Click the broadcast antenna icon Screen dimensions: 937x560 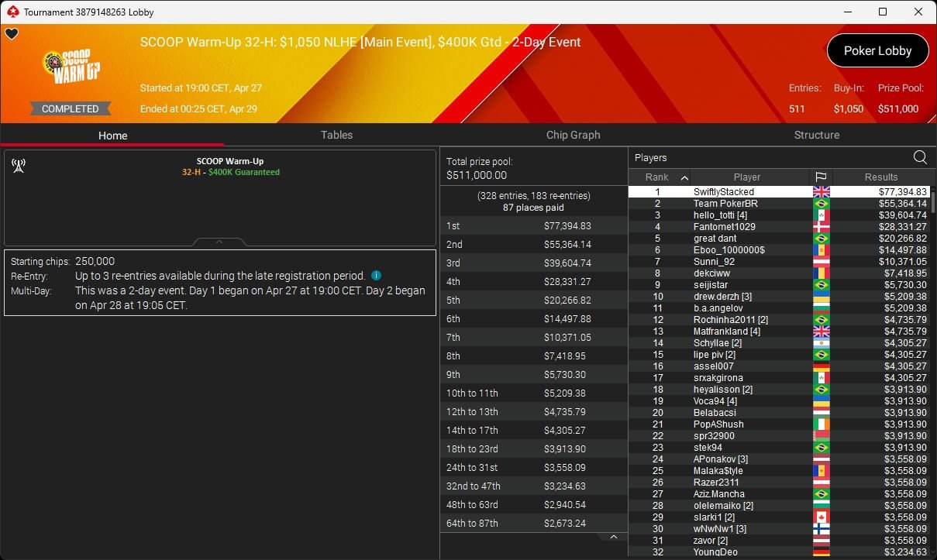click(19, 166)
